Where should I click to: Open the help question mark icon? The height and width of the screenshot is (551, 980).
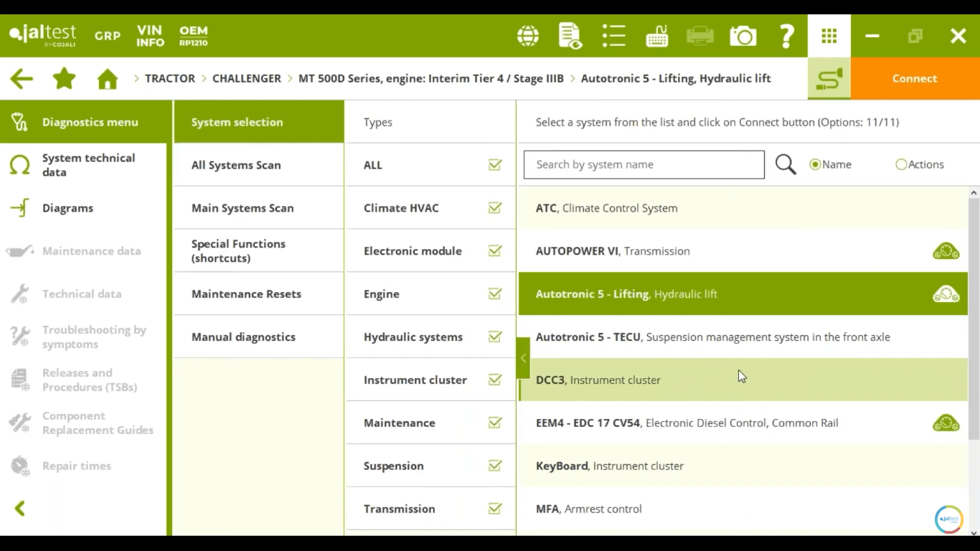[786, 36]
